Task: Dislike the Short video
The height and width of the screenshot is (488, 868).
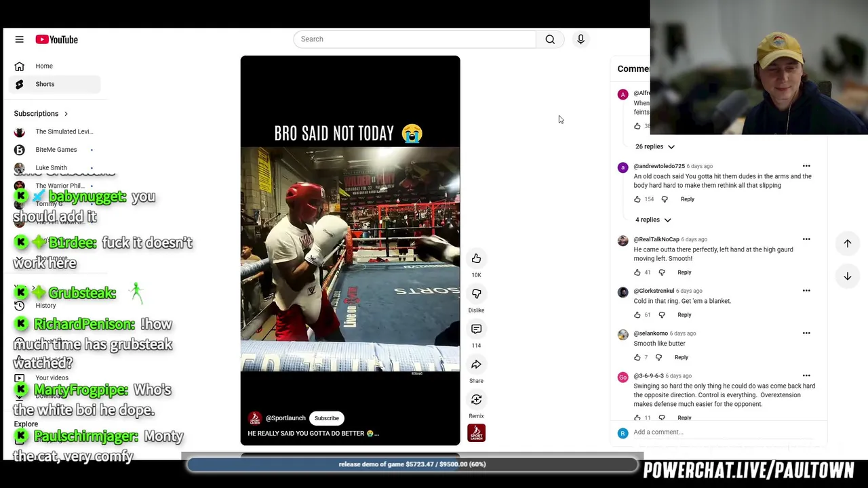Action: [x=476, y=293]
